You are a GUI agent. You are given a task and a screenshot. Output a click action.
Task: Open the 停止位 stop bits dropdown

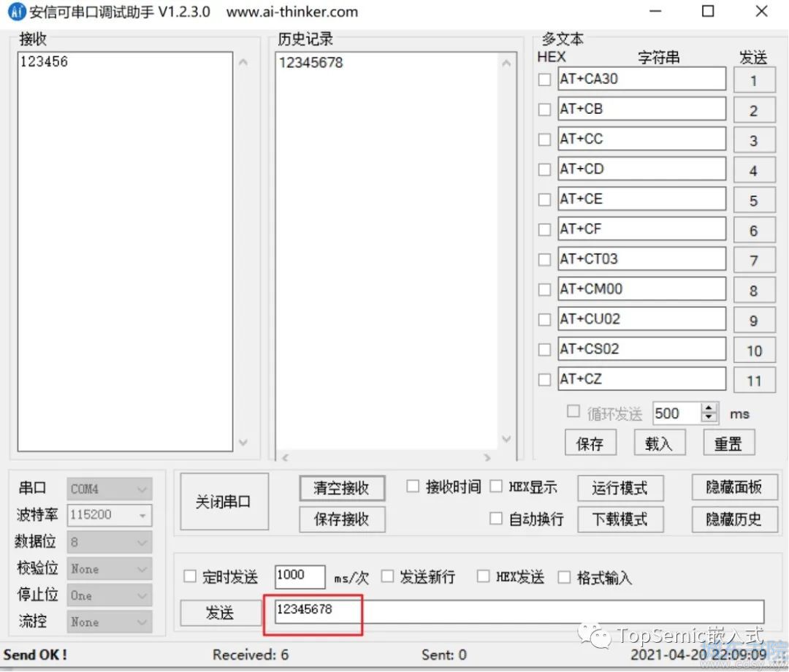point(109,595)
